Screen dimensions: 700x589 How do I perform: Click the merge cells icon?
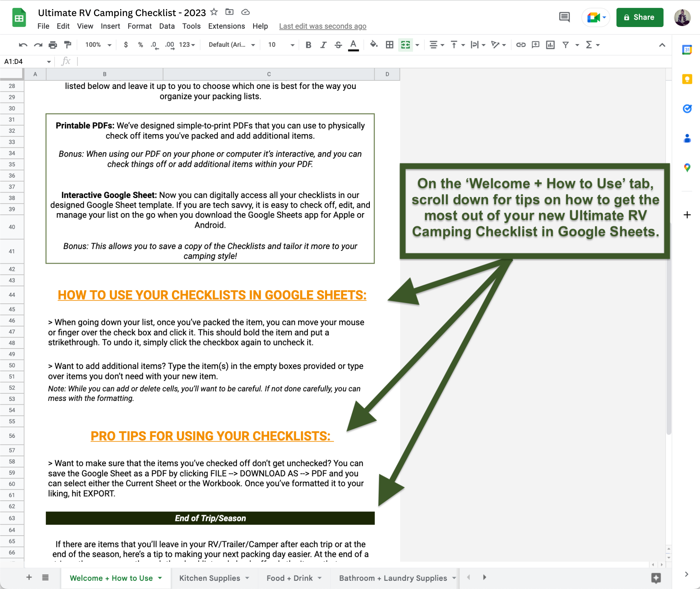[405, 44]
